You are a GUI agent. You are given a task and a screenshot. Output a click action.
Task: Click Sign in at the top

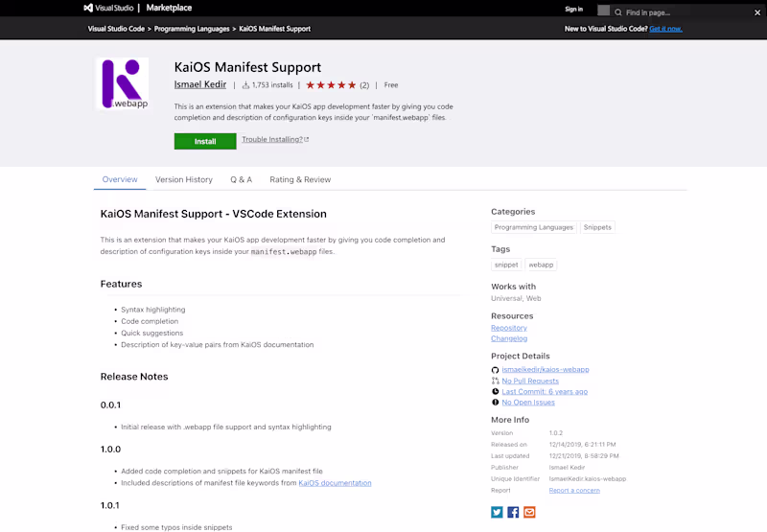pos(573,10)
